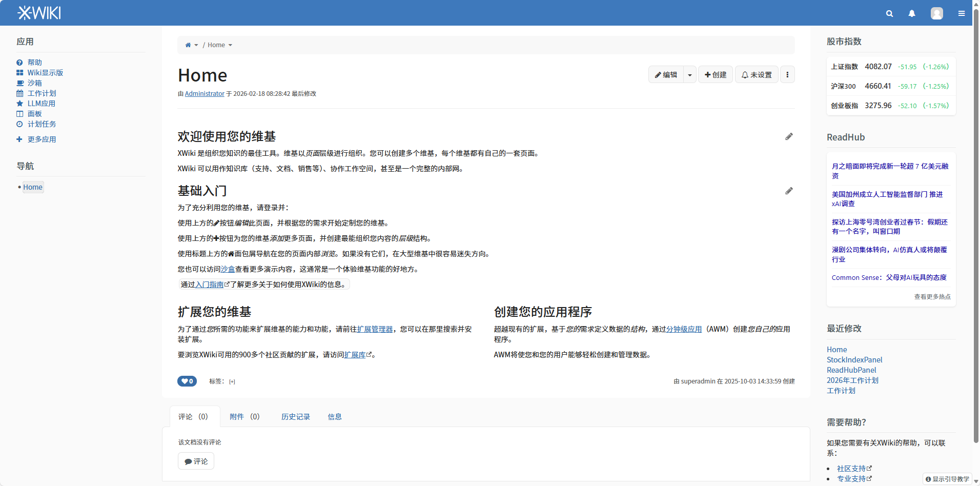Image resolution: width=980 pixels, height=486 pixels.
Task: Click the home icon in breadcrumb
Action: pos(188,45)
